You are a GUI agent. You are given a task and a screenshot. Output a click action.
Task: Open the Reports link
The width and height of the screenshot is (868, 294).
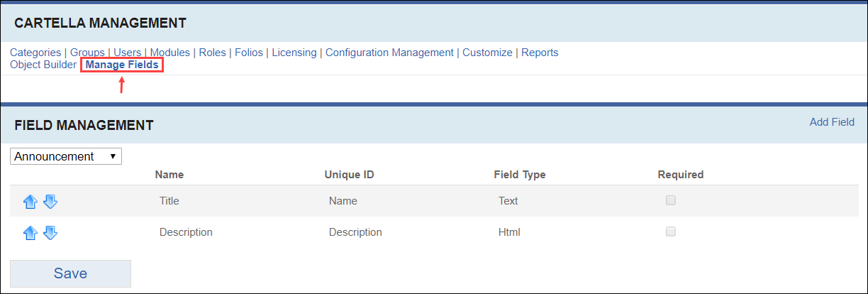tap(540, 53)
